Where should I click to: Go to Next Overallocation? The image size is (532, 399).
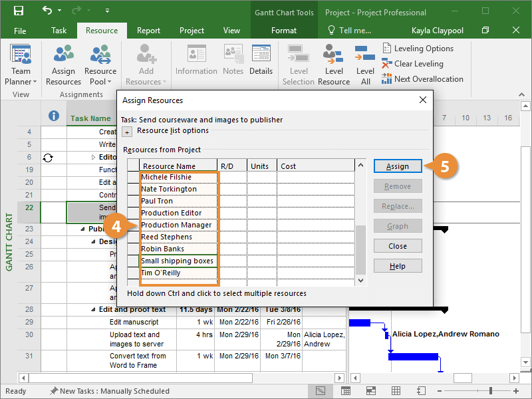click(x=422, y=79)
